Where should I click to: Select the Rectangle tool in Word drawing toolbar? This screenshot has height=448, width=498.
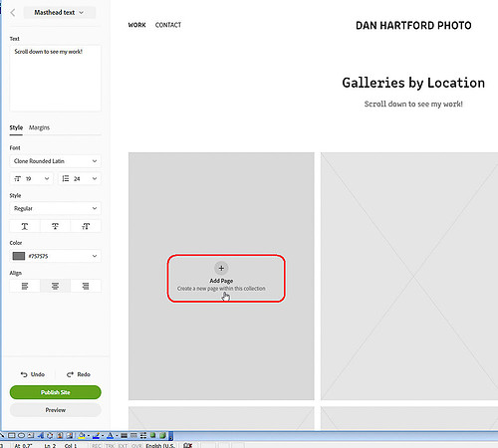[11, 435]
